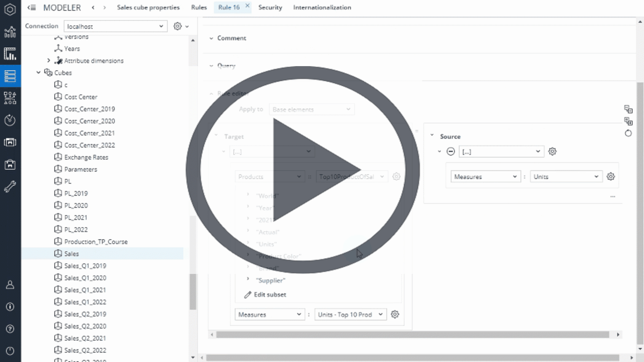Screen dimensions: 644x362
Task: Click the reset circular arrow icon
Action: (x=628, y=133)
